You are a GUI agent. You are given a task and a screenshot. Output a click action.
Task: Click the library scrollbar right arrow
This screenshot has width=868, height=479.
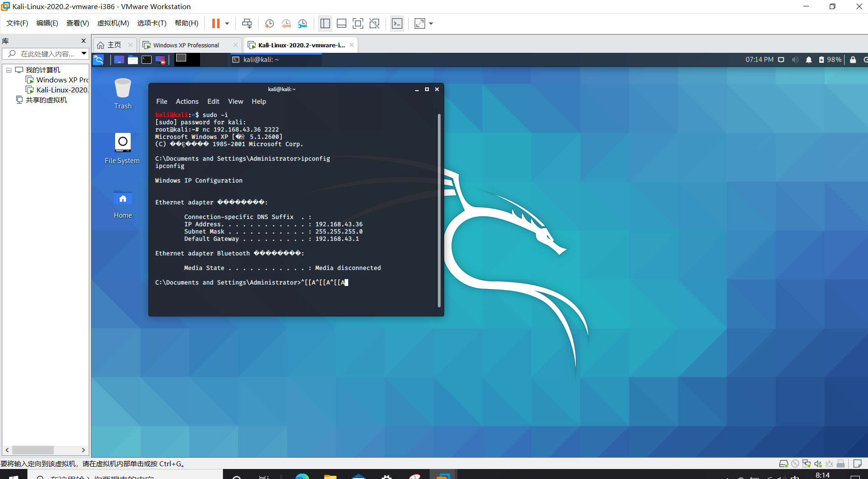click(83, 450)
